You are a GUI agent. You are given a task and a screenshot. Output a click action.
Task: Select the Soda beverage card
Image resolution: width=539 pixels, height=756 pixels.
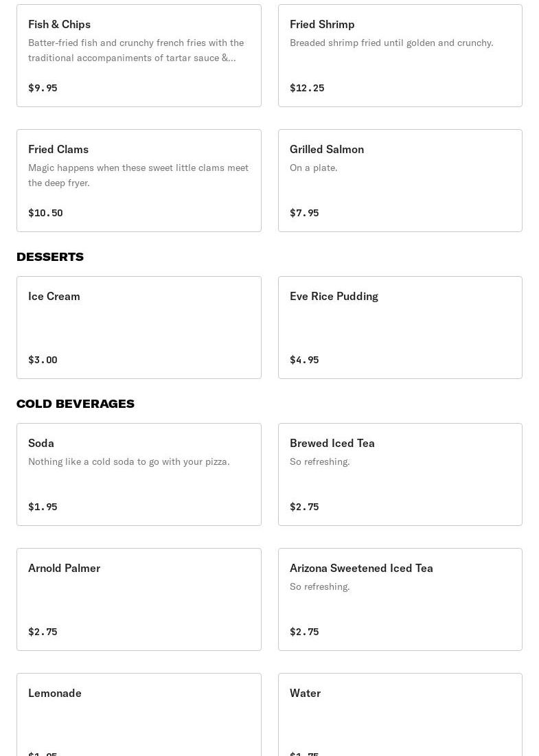(x=139, y=474)
